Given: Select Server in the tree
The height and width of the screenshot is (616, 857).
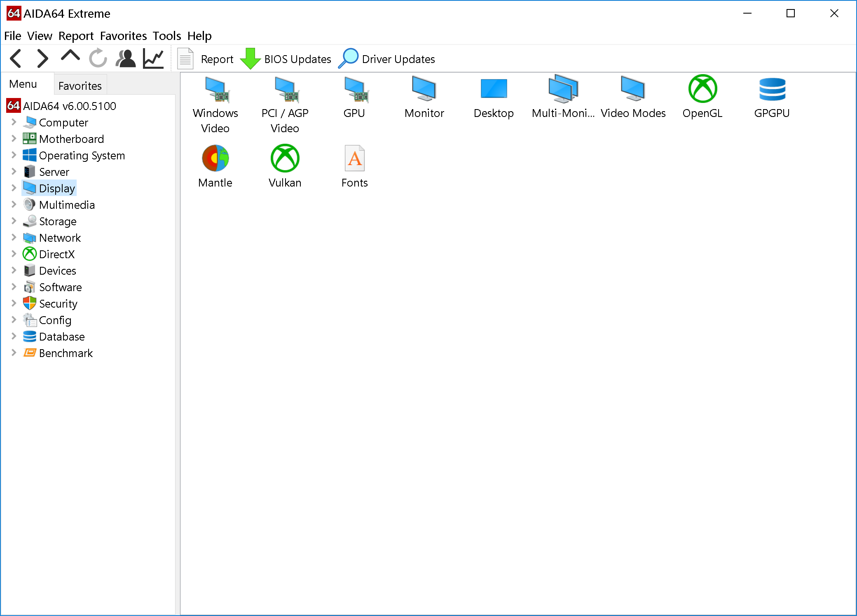Looking at the screenshot, I should click(x=46, y=172).
